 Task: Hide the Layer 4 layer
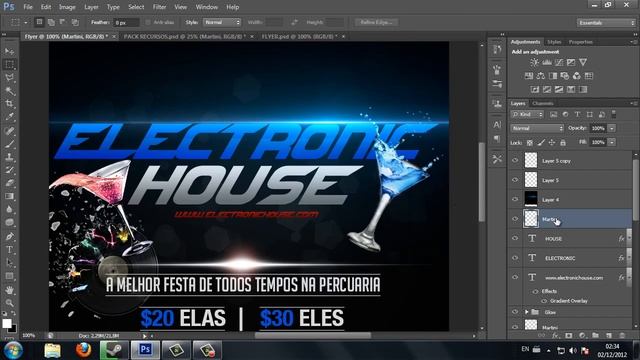point(515,199)
